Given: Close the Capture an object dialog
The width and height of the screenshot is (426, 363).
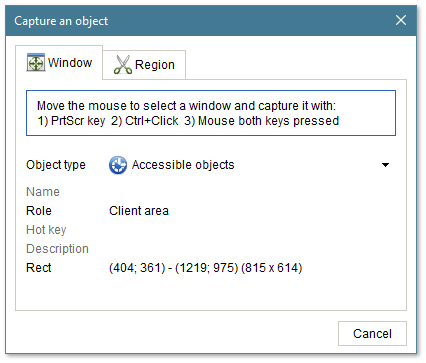Looking at the screenshot, I should (x=401, y=20).
